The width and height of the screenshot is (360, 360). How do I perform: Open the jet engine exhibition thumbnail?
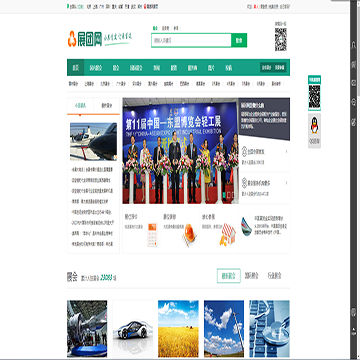87,329
